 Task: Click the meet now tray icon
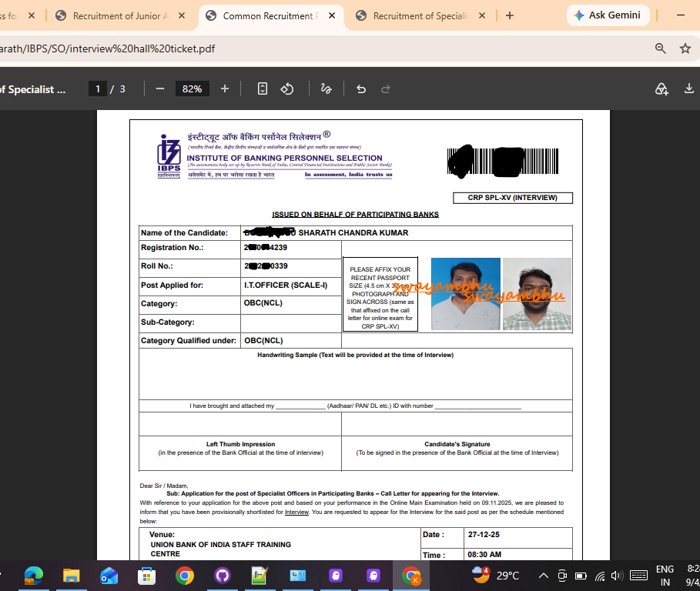click(562, 576)
